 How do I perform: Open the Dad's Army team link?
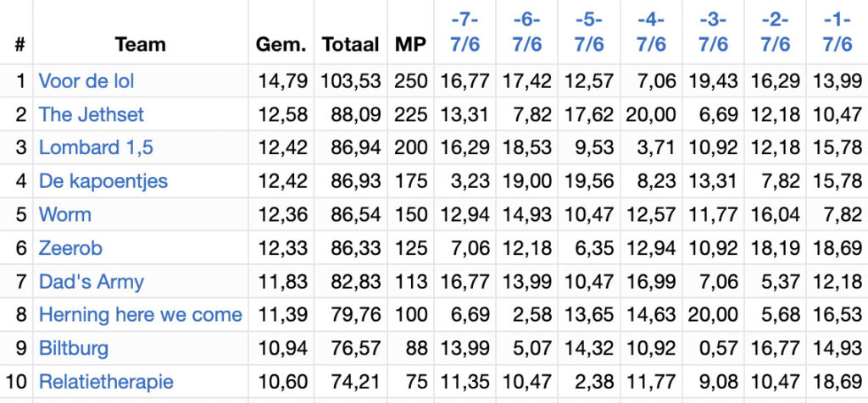pos(92,281)
